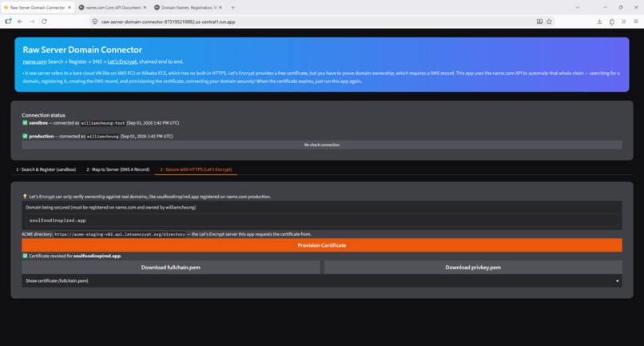Click the production green check status icon
The width and height of the screenshot is (644, 346).
coord(25,136)
